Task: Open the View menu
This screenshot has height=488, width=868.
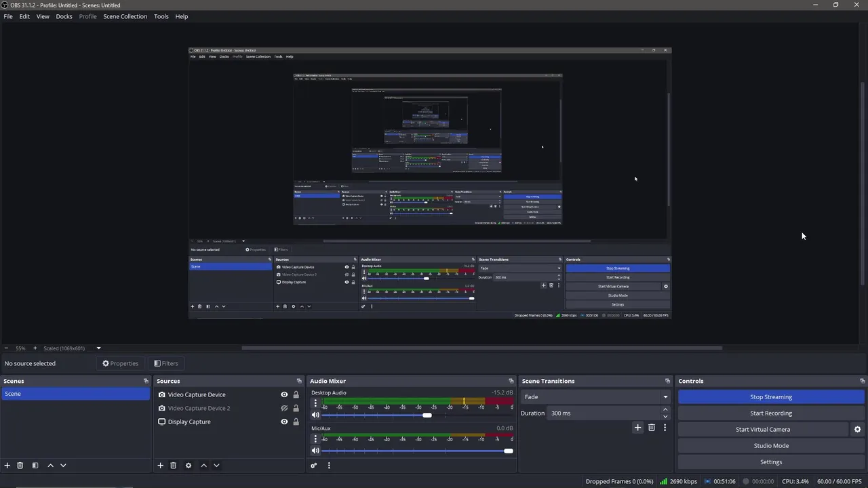Action: pyautogui.click(x=43, y=16)
